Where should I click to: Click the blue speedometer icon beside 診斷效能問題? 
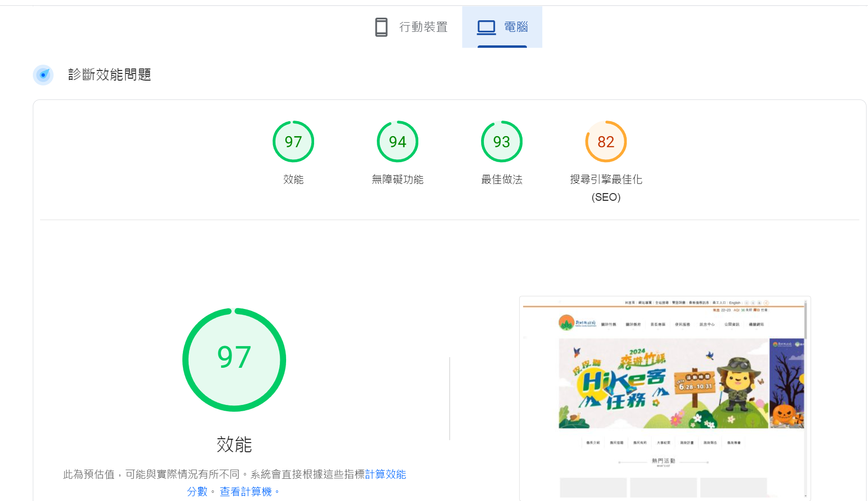point(43,75)
